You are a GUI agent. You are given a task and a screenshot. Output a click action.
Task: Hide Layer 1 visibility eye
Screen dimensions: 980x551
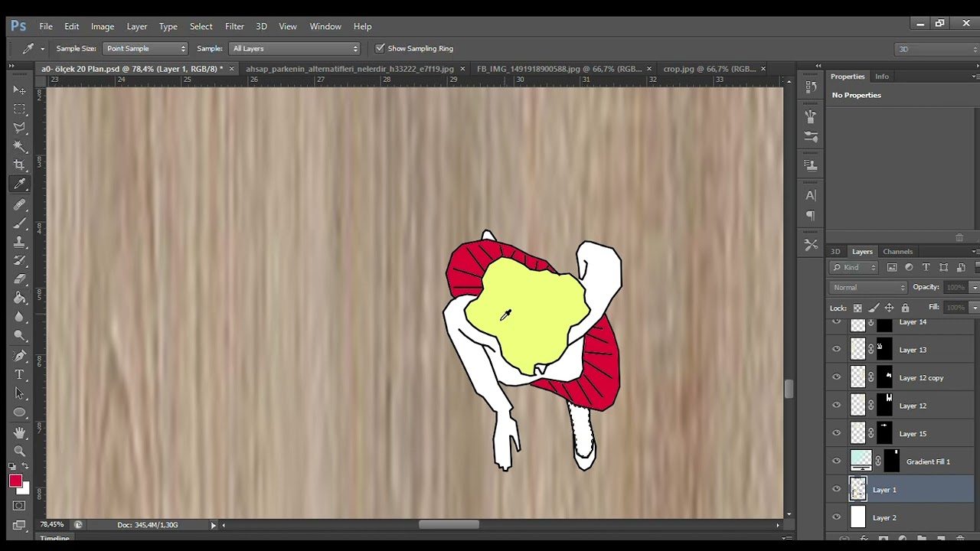click(836, 490)
